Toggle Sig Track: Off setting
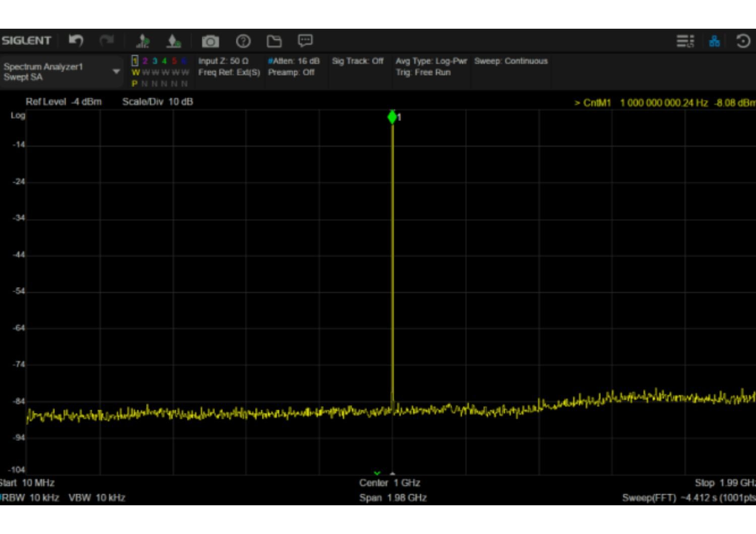Image resolution: width=756 pixels, height=534 pixels. [357, 61]
